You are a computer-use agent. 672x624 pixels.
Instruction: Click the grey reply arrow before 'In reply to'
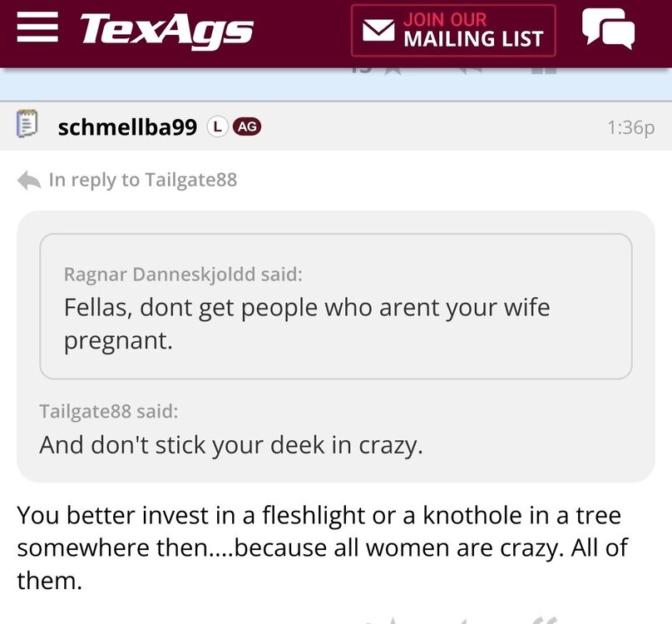tap(27, 176)
